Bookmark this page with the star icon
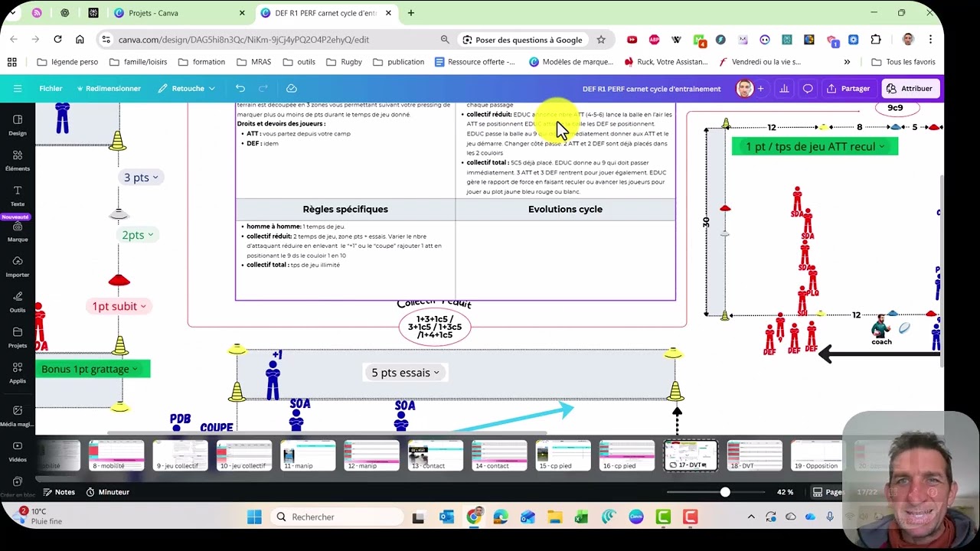Viewport: 980px width, 551px height. pos(601,40)
